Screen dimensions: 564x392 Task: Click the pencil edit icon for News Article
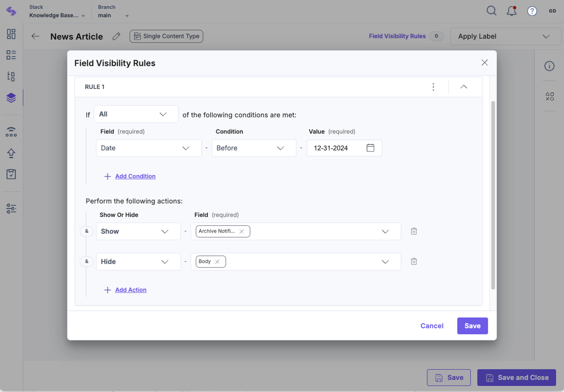click(x=116, y=36)
